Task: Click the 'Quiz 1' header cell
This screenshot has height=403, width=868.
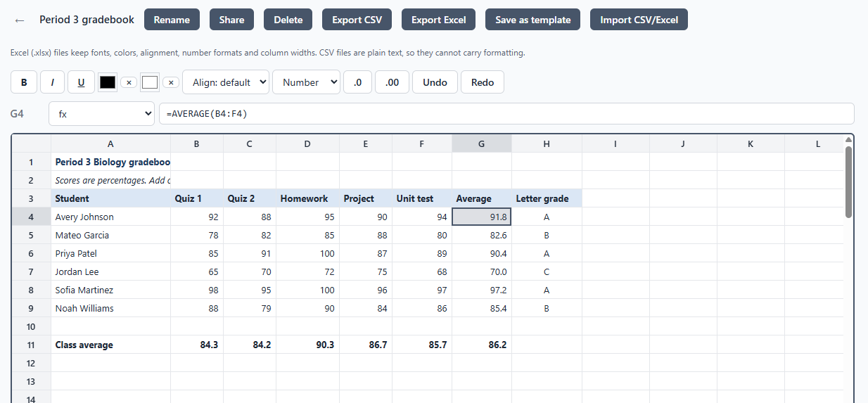Action: tap(197, 198)
